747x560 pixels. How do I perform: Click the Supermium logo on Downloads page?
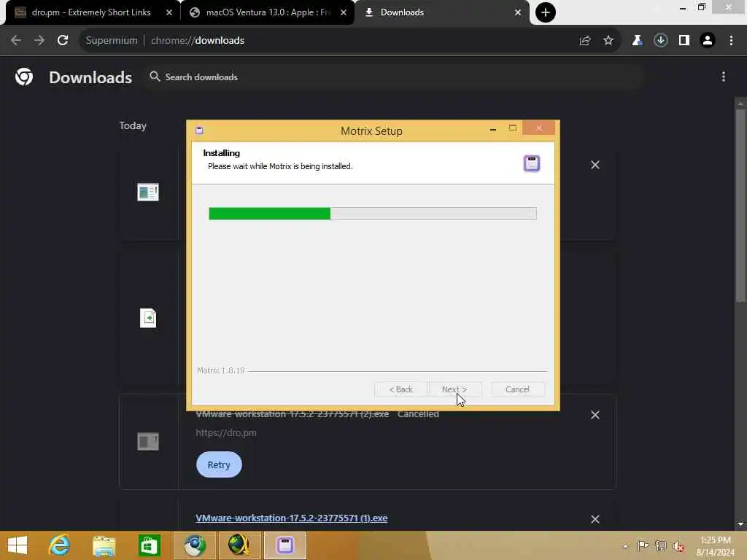coord(24,77)
